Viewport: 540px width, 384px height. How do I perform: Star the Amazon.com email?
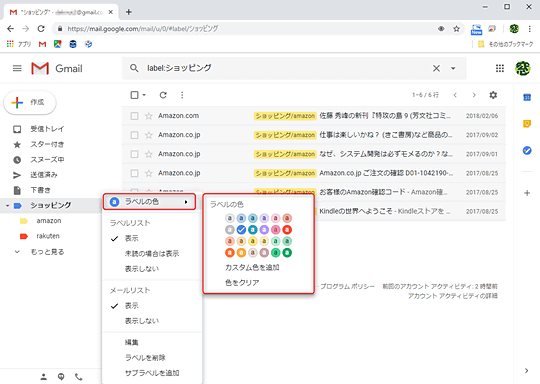pos(148,116)
